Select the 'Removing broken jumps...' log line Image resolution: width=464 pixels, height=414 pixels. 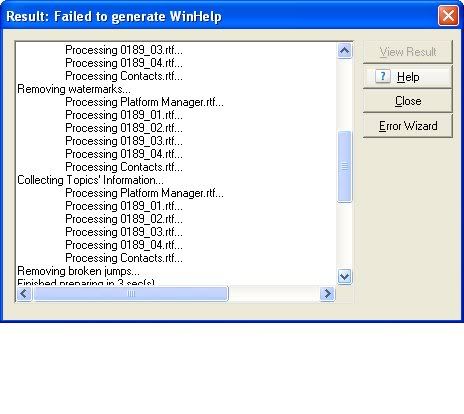coord(78,271)
